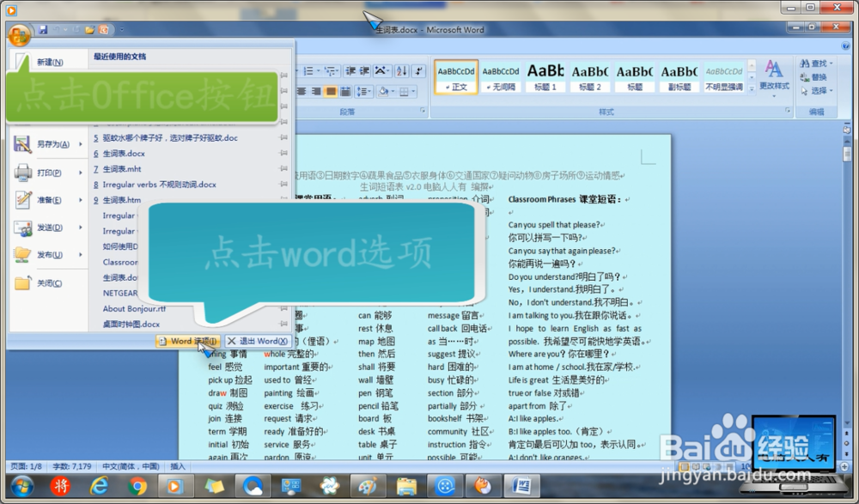Screen dimensions: 859x504
Task: Open recent document 驱蚊水哪个牌子好 .doc
Action: (166, 138)
